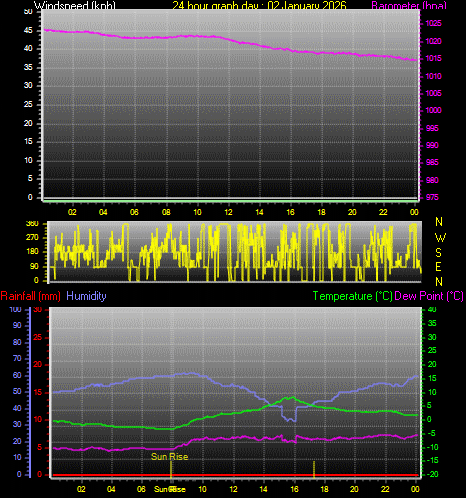The image size is (466, 498).
Task: Click the '24 hour graph day' date title
Action: [259, 5]
